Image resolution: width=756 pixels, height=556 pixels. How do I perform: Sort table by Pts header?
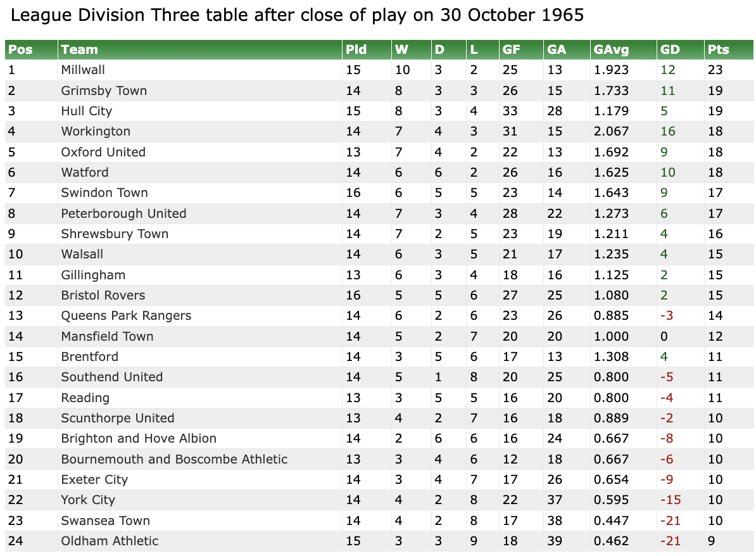coord(719,49)
